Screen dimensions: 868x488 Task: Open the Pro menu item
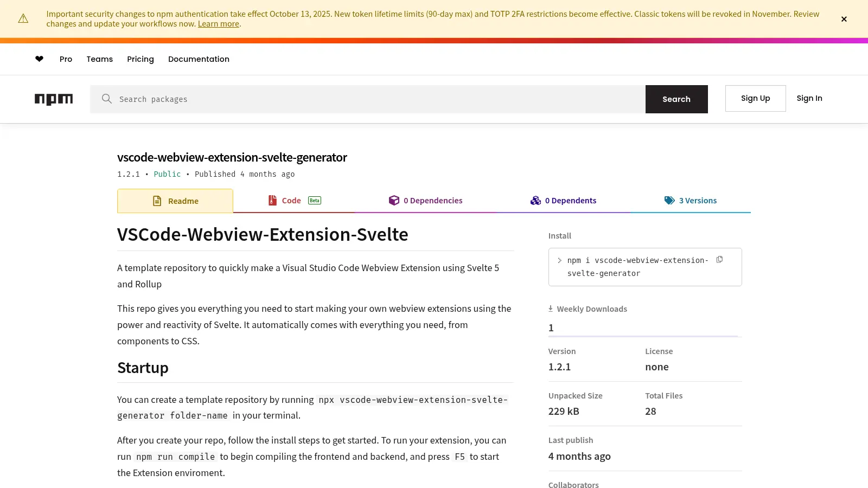click(66, 59)
